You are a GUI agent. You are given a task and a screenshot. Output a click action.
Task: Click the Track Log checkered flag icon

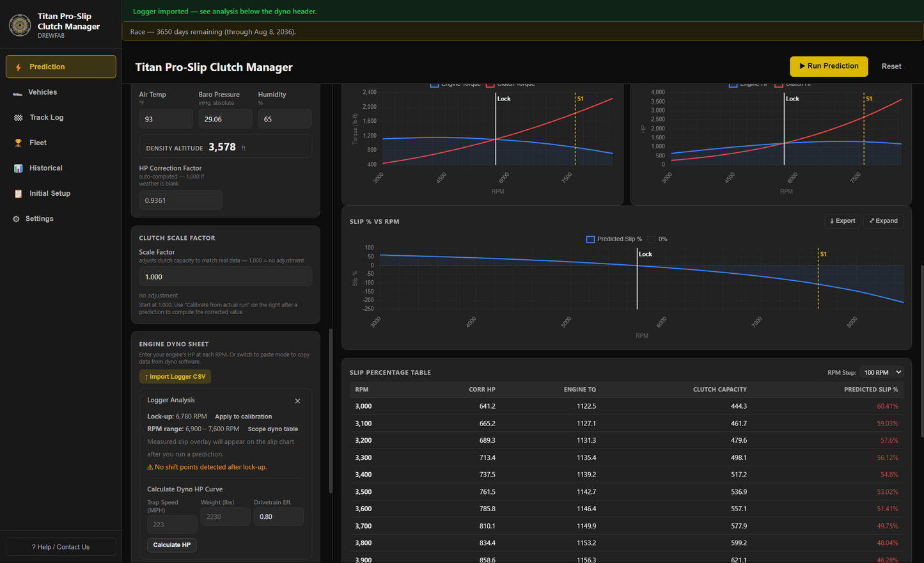coord(18,118)
